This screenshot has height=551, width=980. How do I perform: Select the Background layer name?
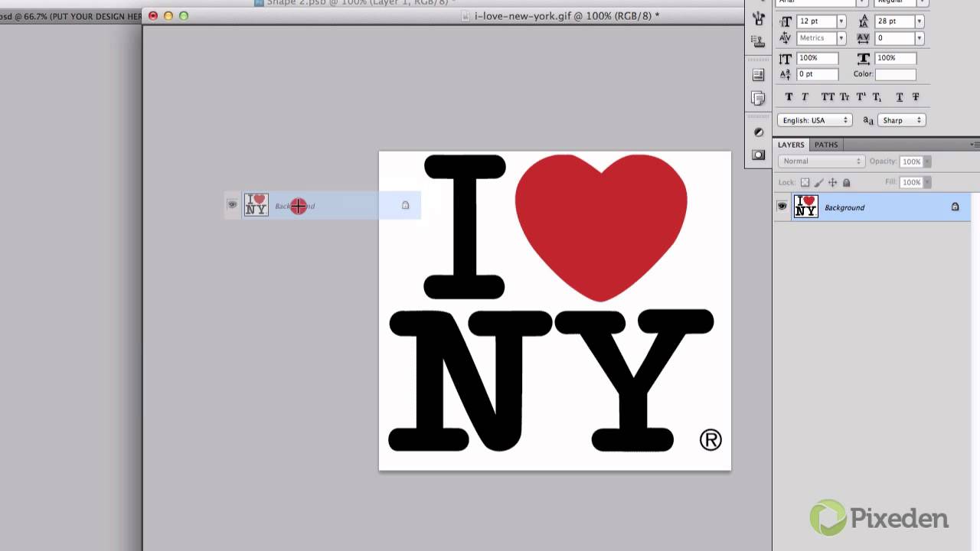pos(844,207)
